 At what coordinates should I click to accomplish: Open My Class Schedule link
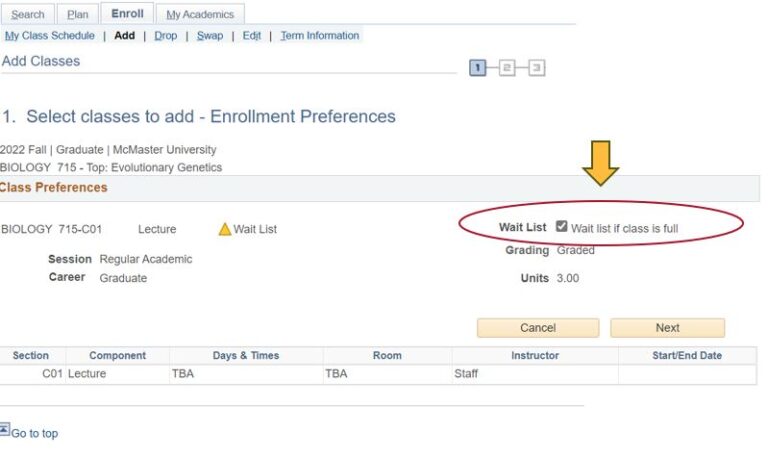[x=50, y=36]
